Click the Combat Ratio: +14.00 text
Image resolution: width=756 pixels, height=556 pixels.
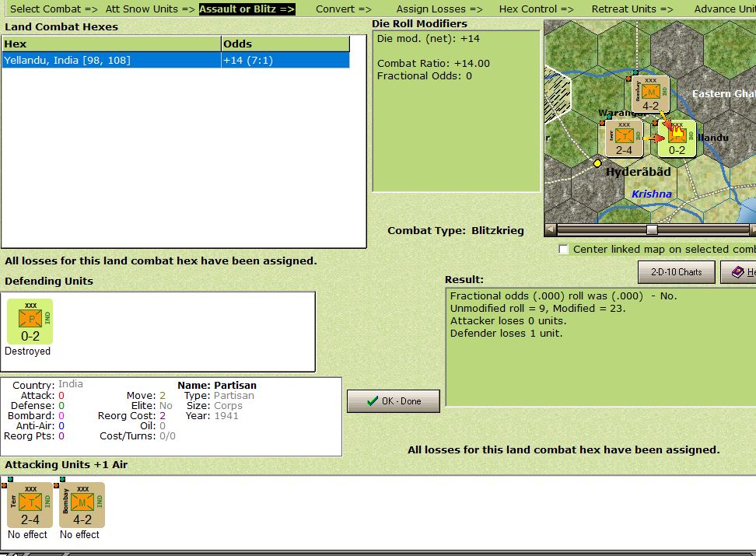pos(433,64)
